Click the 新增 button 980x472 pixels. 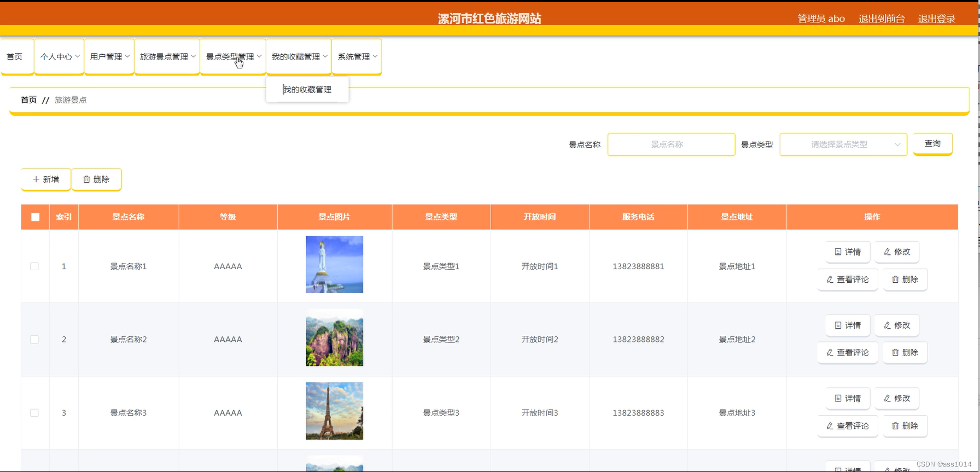pos(46,179)
